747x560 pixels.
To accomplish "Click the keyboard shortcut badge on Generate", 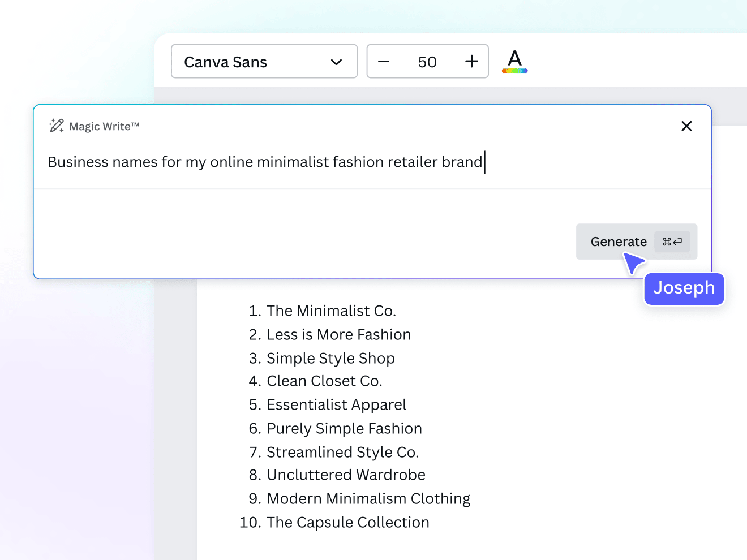I will [x=672, y=242].
